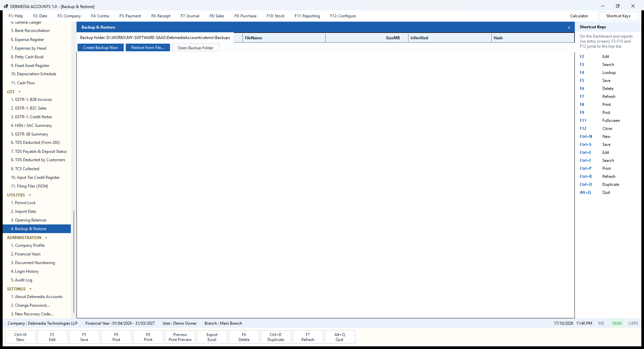
Task: Click the F7 Refresh bottom button
Action: coord(308,337)
